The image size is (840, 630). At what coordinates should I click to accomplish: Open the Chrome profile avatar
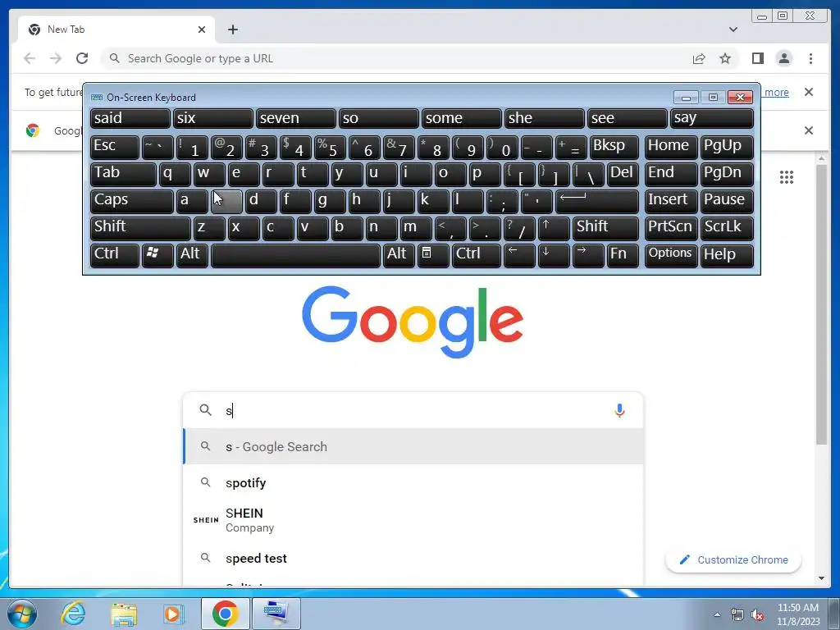783,58
